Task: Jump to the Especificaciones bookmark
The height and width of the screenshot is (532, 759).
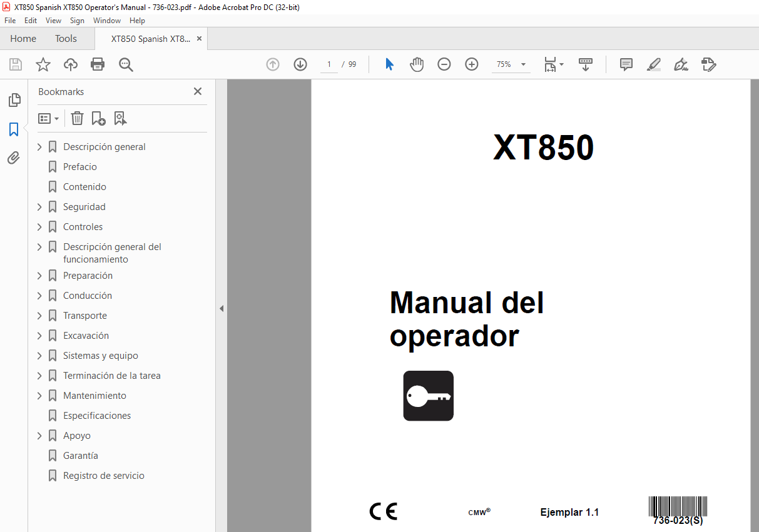Action: coord(97,416)
